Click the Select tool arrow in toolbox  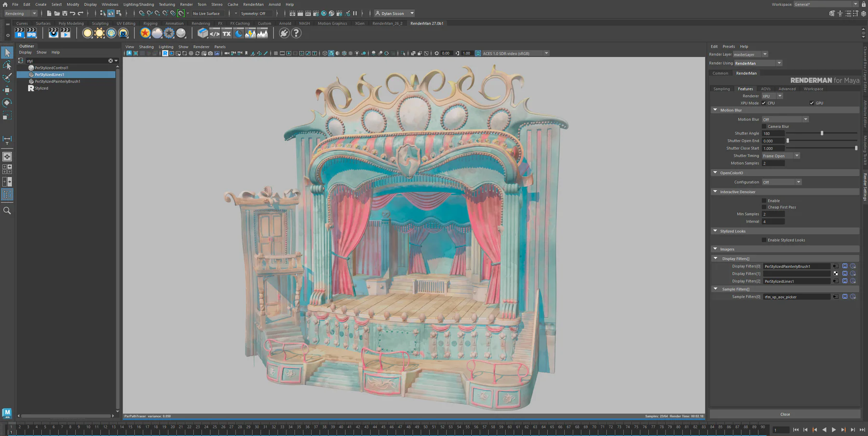(x=7, y=52)
